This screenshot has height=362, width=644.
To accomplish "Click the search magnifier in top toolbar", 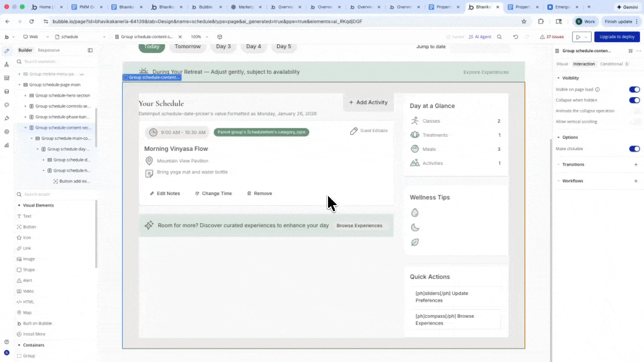I will click(499, 37).
